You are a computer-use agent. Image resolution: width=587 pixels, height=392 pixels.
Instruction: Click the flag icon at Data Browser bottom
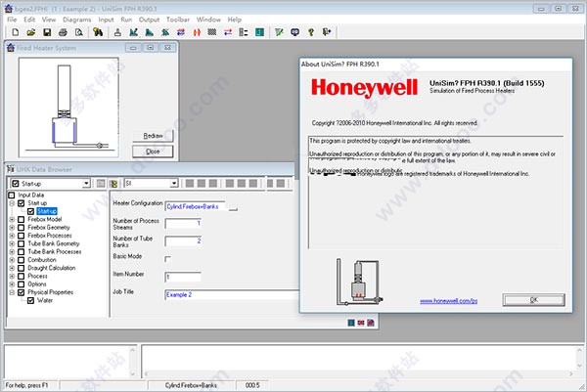pyautogui.click(x=361, y=323)
